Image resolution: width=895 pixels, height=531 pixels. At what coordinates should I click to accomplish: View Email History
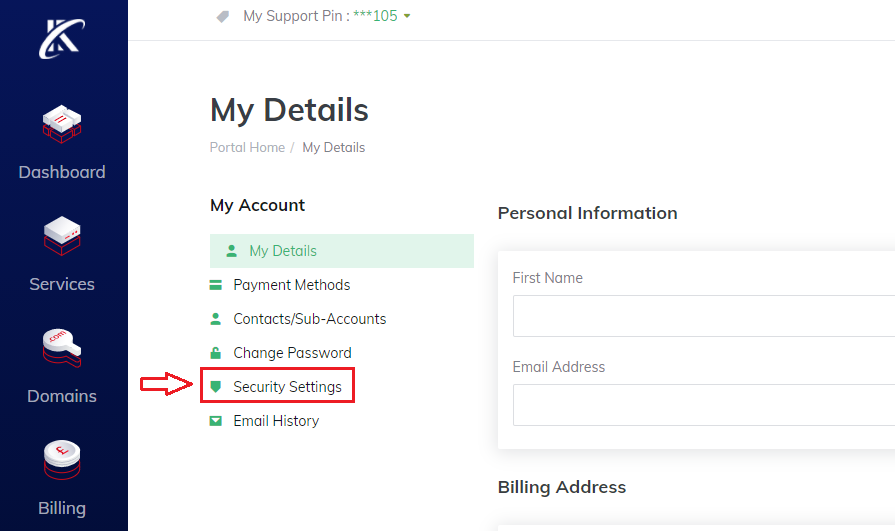point(276,421)
